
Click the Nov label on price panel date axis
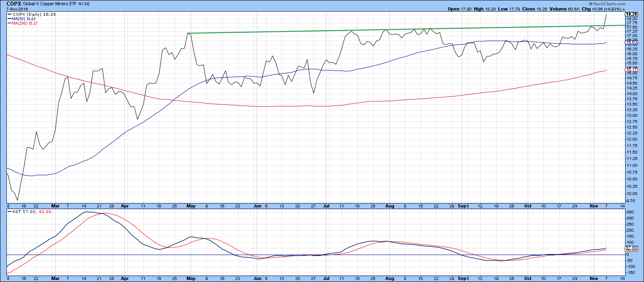point(594,206)
